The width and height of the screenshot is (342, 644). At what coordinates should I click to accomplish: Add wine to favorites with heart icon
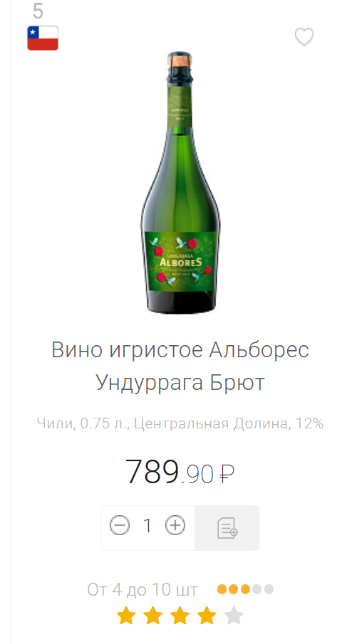click(x=304, y=37)
